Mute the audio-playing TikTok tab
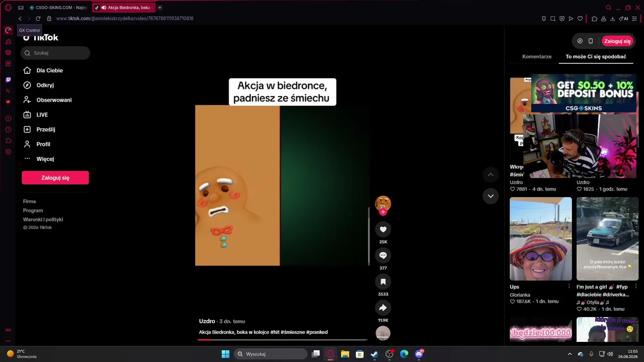 click(104, 8)
